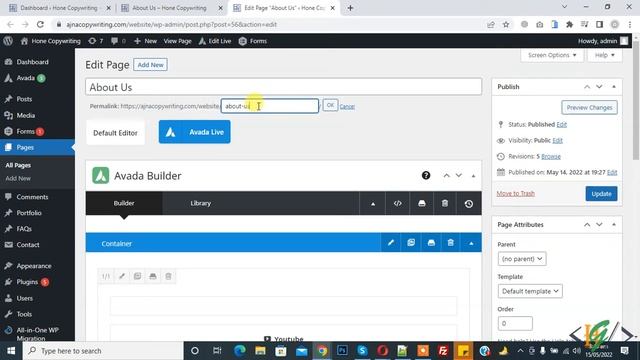Screen dimensions: 640x360
Task: Go to Dashboard in the sidebar
Action: coord(32,62)
